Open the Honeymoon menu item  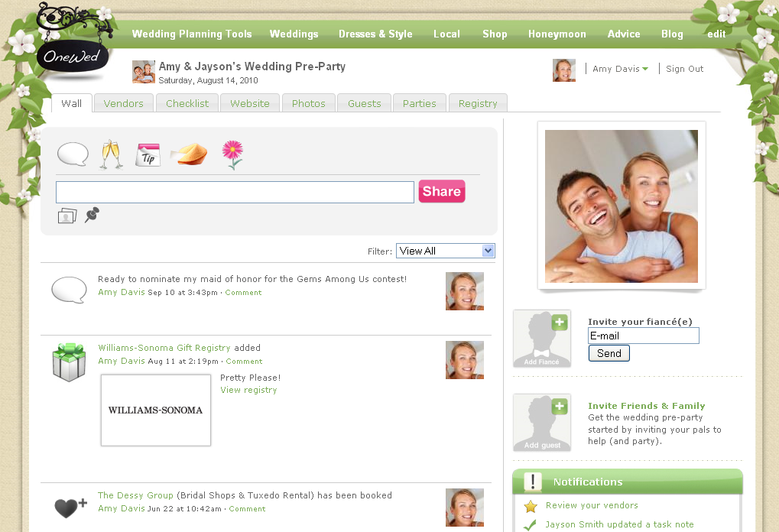[x=557, y=34]
